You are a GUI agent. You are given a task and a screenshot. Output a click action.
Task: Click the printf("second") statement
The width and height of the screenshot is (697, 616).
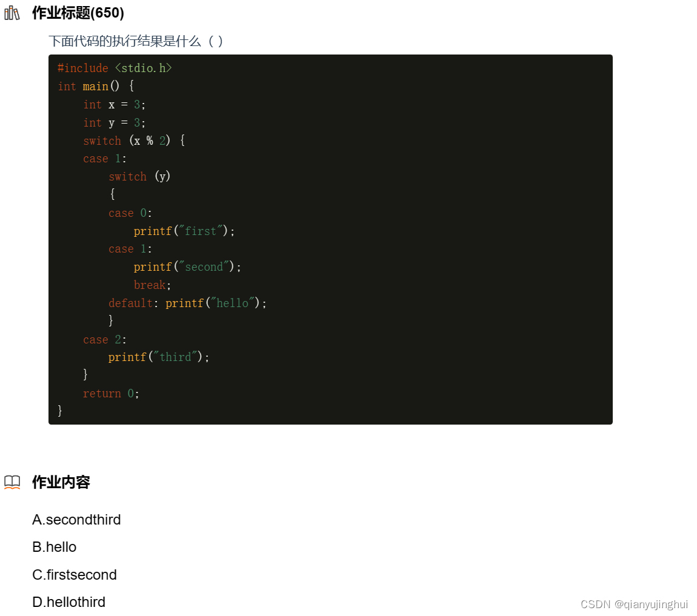click(187, 267)
